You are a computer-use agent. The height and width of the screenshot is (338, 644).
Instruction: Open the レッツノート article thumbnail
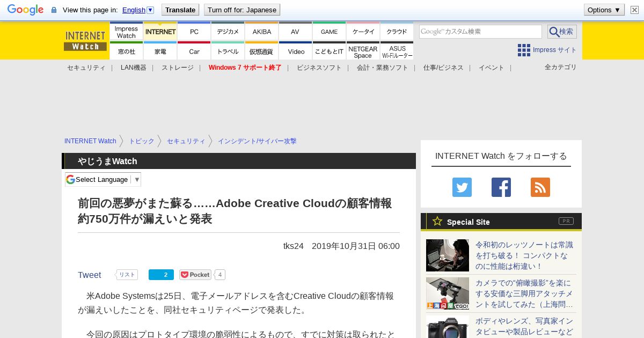coord(448,255)
